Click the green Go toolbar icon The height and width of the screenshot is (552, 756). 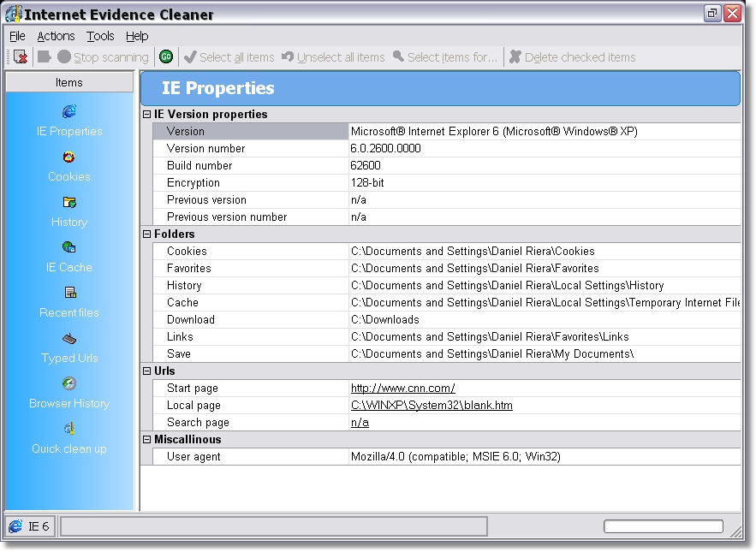coord(166,56)
